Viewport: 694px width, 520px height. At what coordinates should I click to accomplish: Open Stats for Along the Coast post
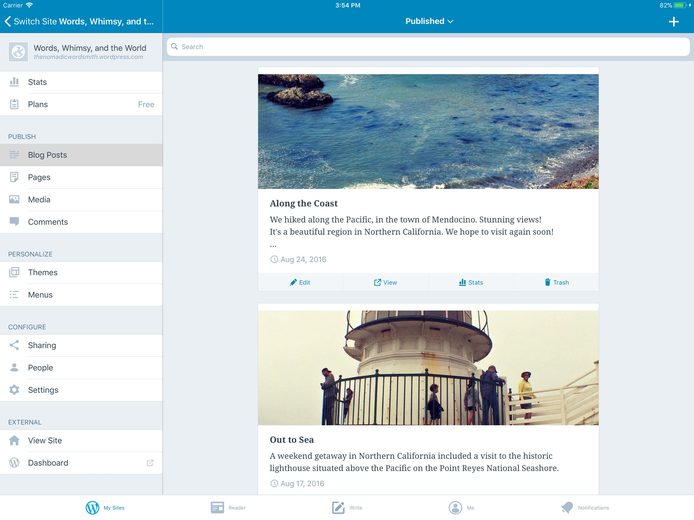click(470, 282)
